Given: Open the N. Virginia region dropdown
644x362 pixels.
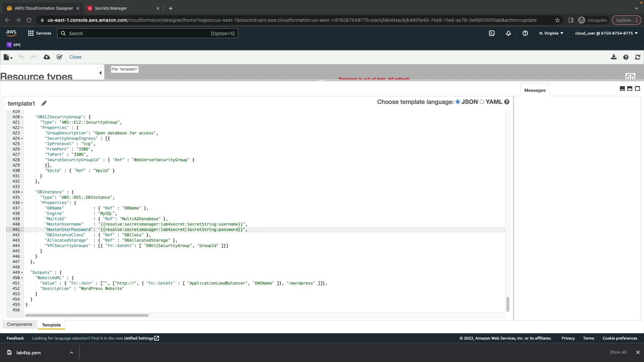Looking at the screenshot, I should pos(551,33).
